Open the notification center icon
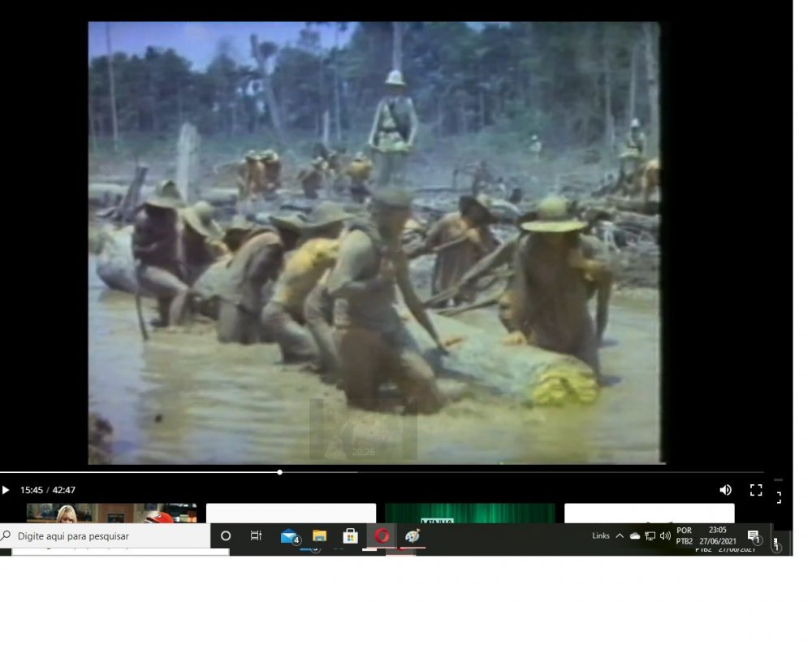812x650 pixels. click(754, 536)
